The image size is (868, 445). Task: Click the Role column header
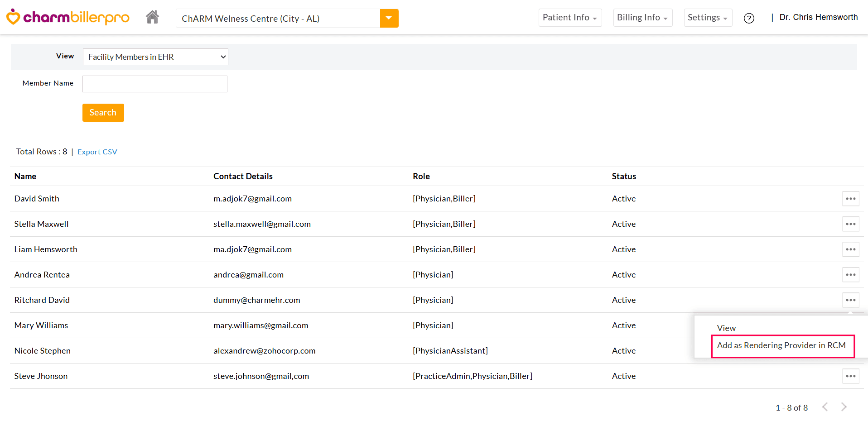(421, 177)
